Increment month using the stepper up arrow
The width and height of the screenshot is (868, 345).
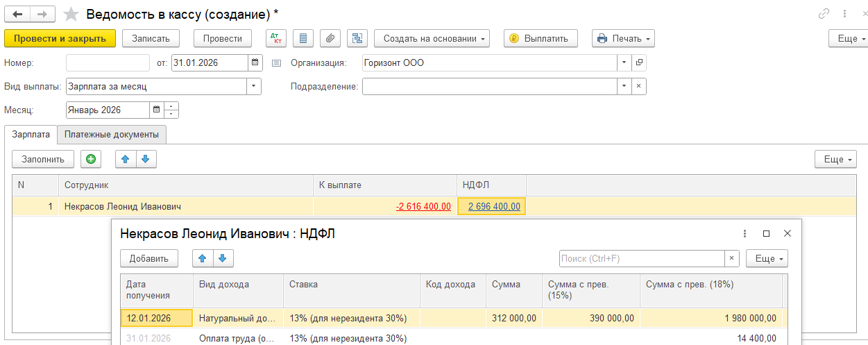coord(171,106)
